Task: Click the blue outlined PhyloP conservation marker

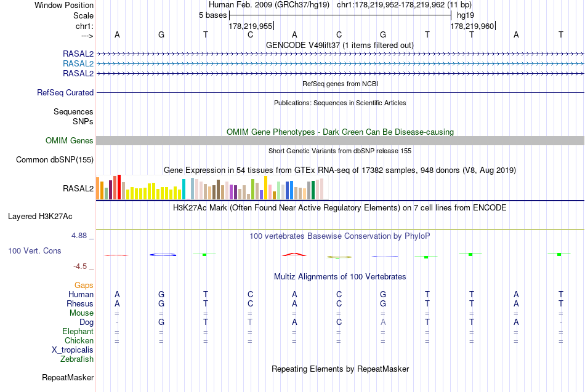Action: coord(163,255)
